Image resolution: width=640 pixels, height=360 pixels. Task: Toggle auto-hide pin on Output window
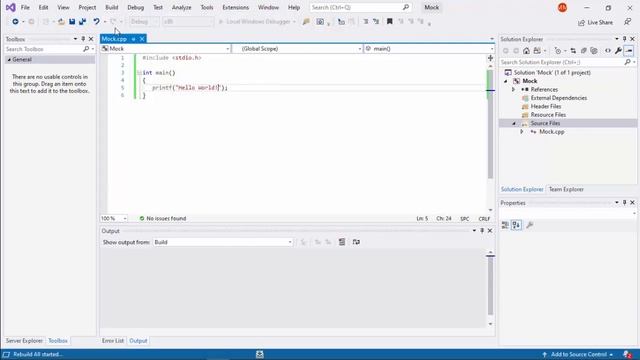(x=482, y=231)
